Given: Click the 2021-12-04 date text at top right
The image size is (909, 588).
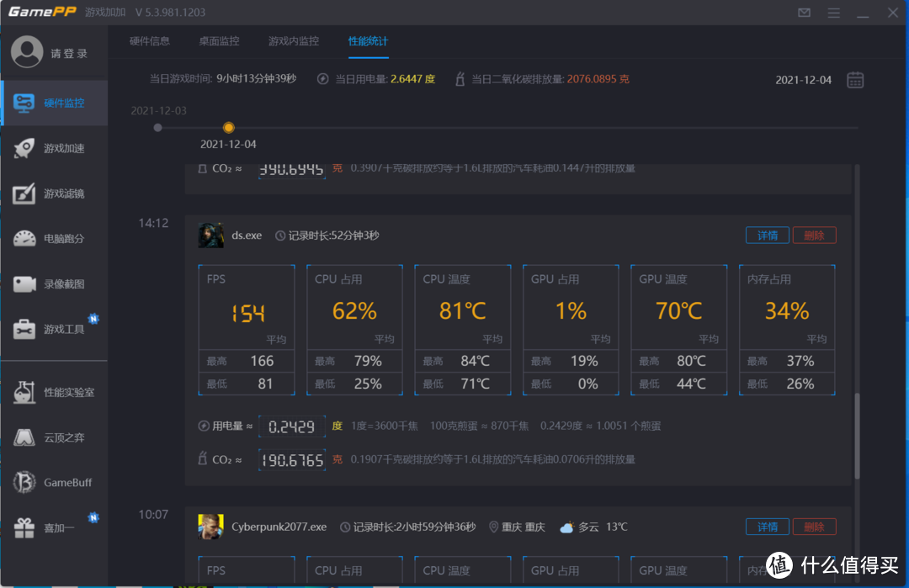Looking at the screenshot, I should pos(804,80).
